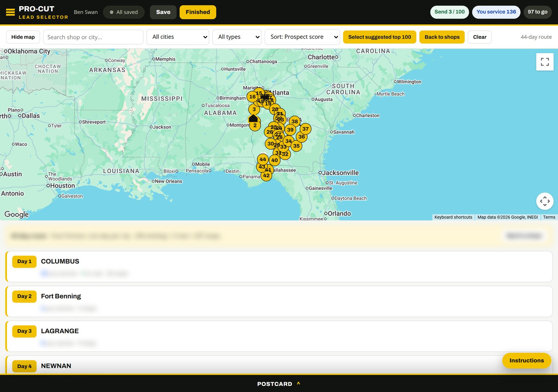Click the map pan camera control icon

(x=545, y=201)
